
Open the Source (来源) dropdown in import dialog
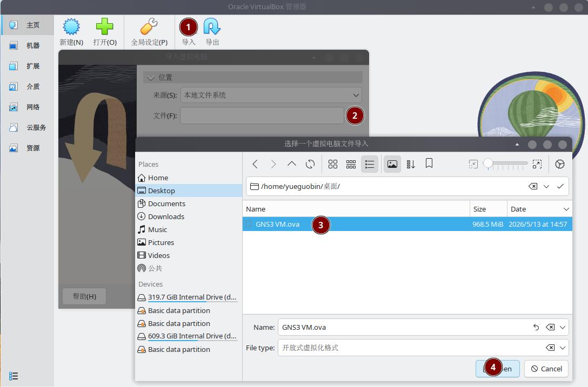271,95
